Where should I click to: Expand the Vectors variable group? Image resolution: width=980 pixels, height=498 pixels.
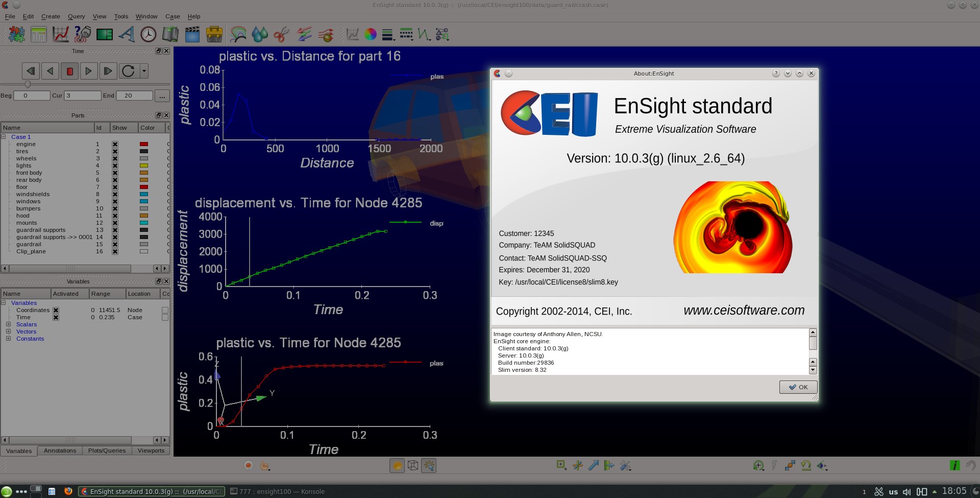8,331
